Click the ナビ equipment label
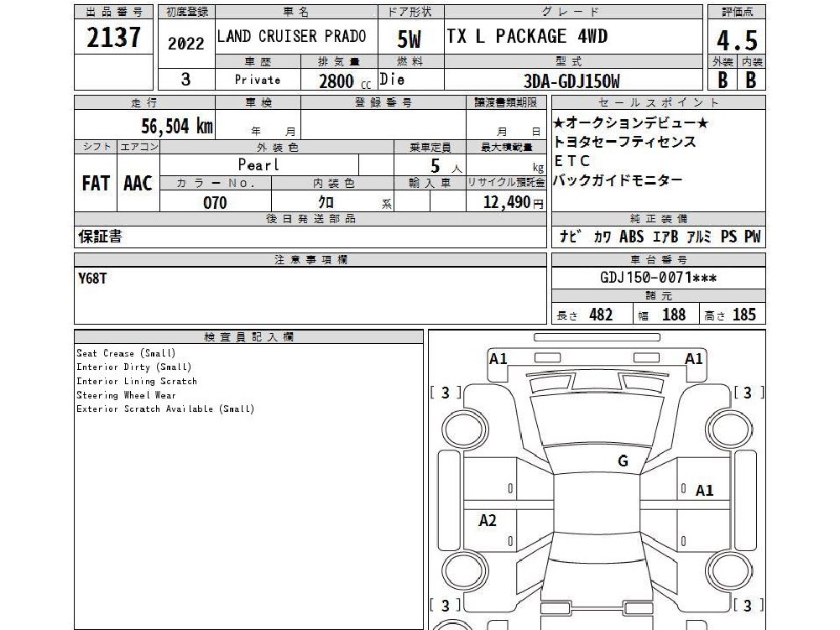 (570, 237)
